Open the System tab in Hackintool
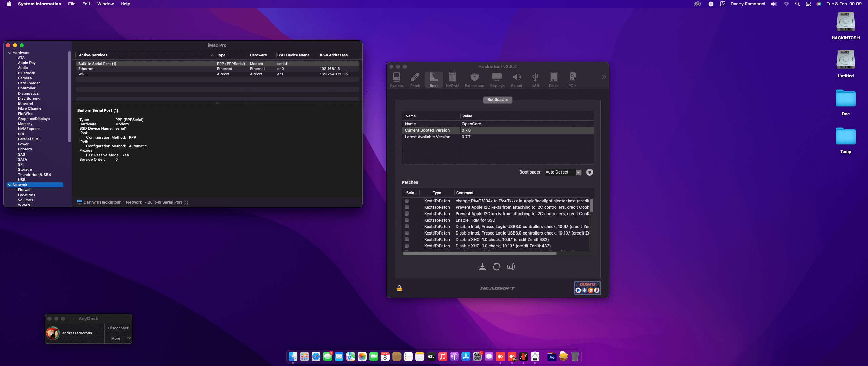 point(396,79)
